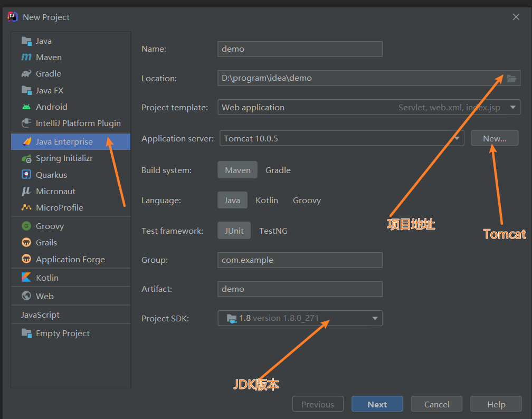This screenshot has width=532, height=419.
Task: Select the Spring Initializr project type label
Action: tap(64, 158)
